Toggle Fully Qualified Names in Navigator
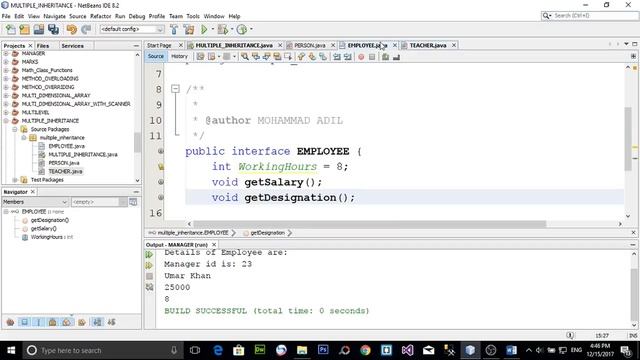This screenshot has width=640, height=360. 82,322
